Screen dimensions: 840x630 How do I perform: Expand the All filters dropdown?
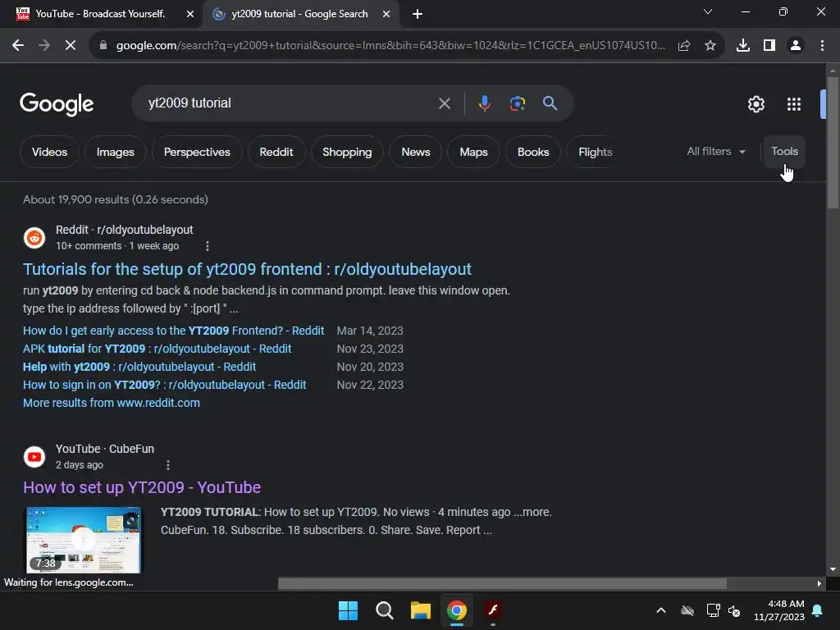[716, 152]
